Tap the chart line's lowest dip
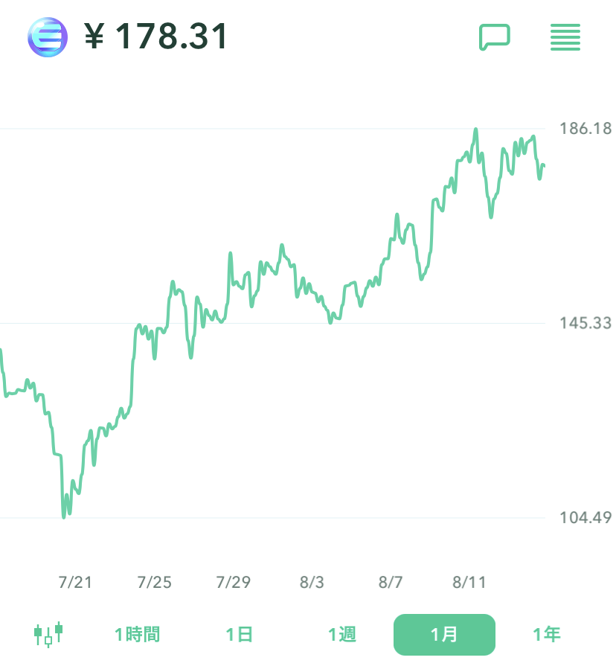The image size is (616, 672). pyautogui.click(x=64, y=516)
